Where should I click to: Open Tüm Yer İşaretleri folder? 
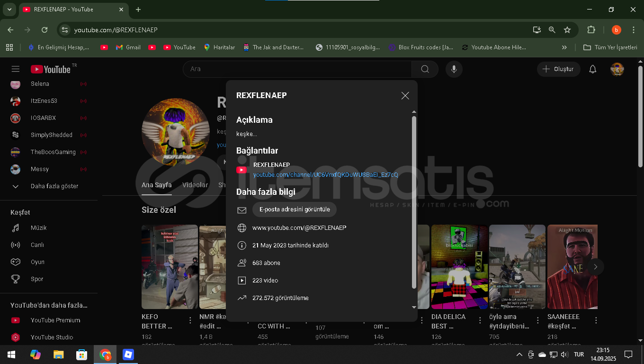point(610,47)
